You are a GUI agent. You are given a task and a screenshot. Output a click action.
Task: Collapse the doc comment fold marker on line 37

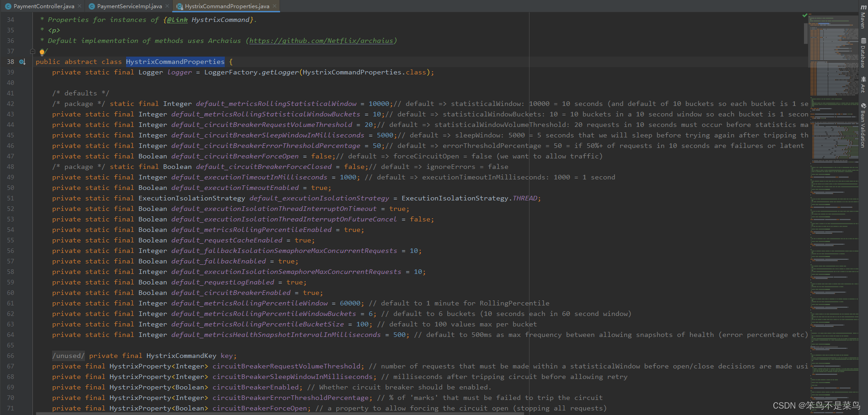32,51
